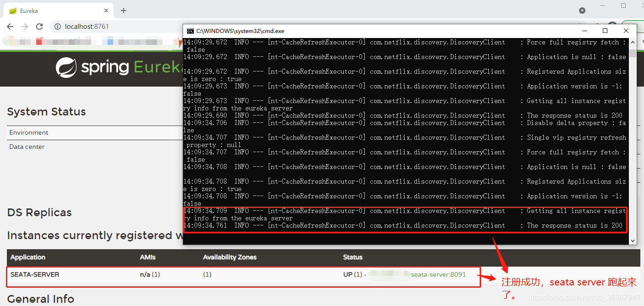Click the browser profile dropdown icon
This screenshot has height=306, width=644.
pos(582,10)
